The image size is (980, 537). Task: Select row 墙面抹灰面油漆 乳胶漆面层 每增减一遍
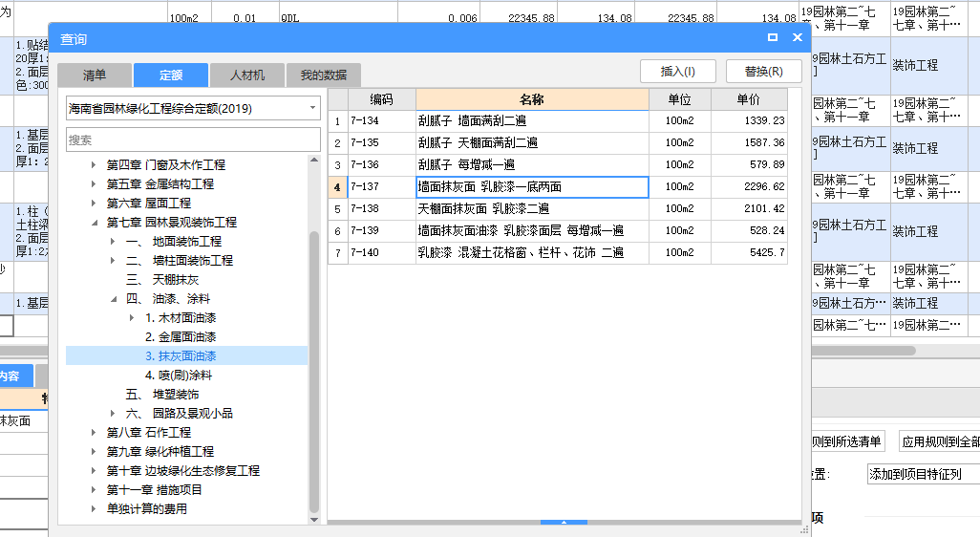click(558, 230)
